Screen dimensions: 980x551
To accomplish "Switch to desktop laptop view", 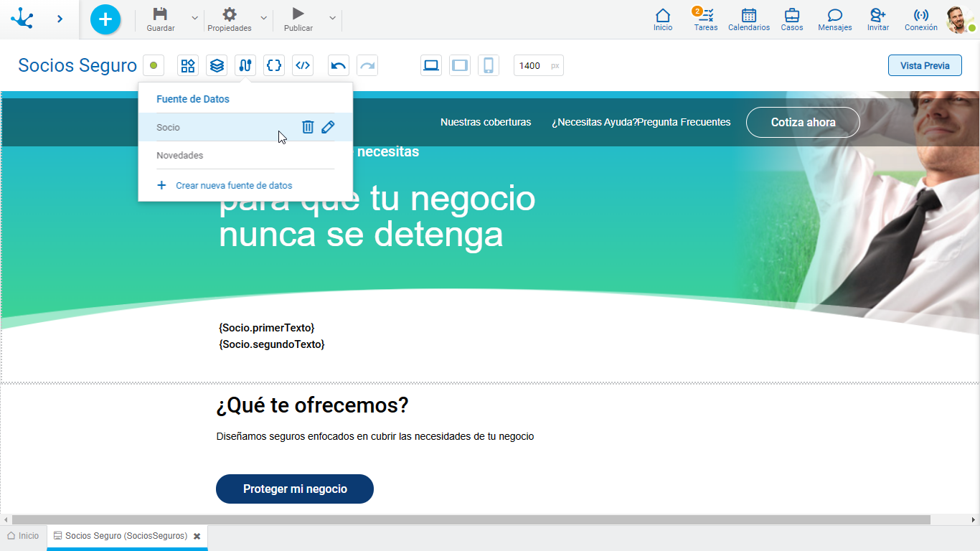I will coord(431,65).
